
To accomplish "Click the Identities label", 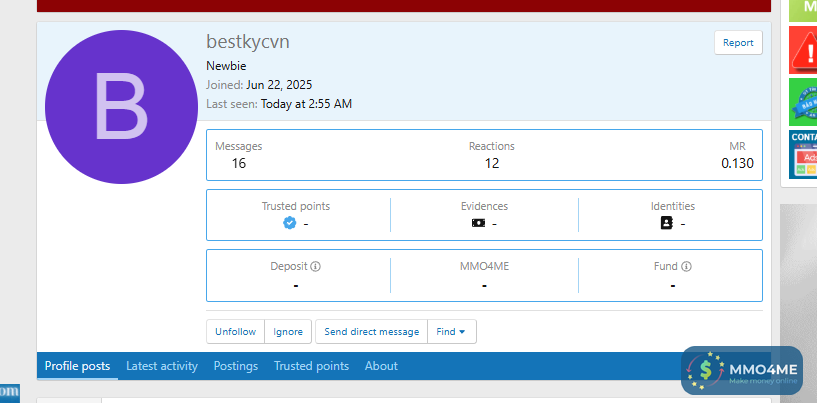I will coord(673,206).
